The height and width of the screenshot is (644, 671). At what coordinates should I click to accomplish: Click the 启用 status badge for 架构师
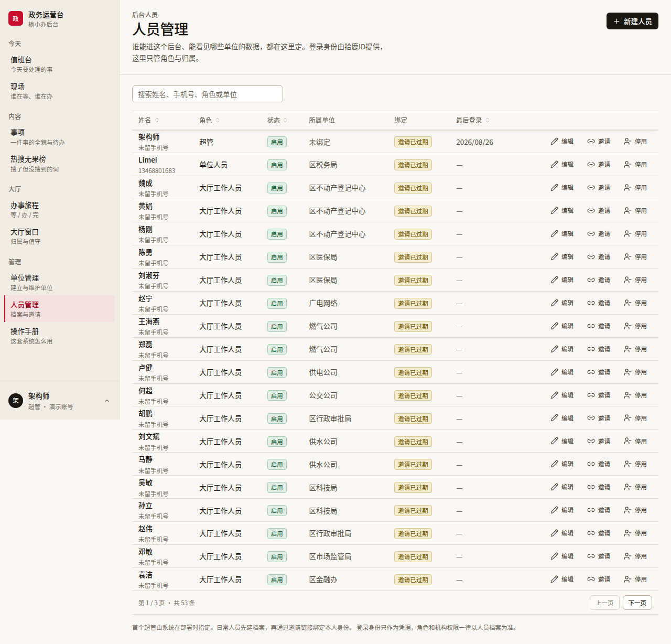(277, 142)
